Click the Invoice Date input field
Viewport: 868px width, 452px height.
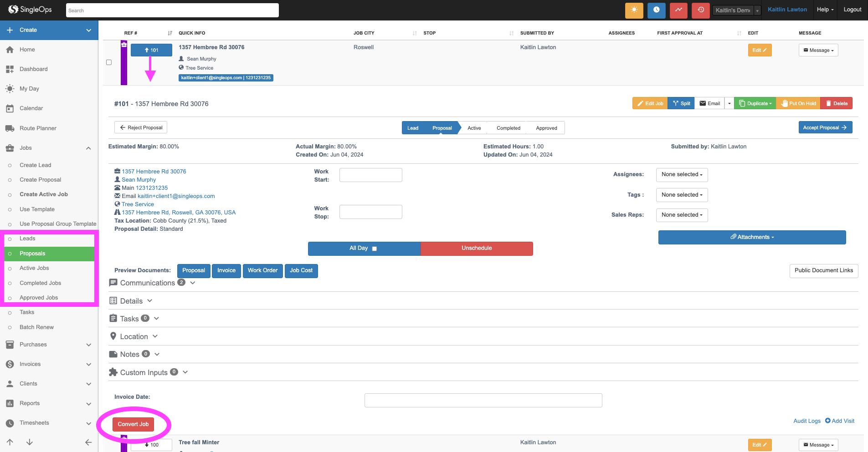pyautogui.click(x=483, y=400)
